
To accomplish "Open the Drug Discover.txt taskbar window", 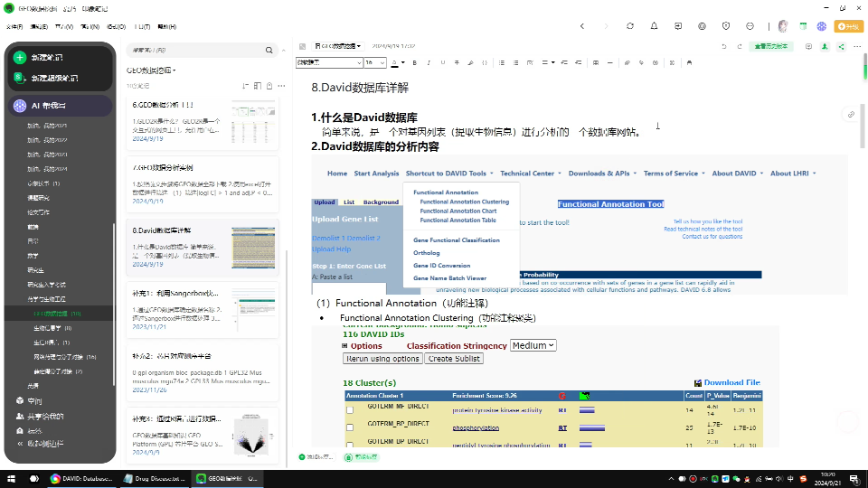I will (x=155, y=479).
